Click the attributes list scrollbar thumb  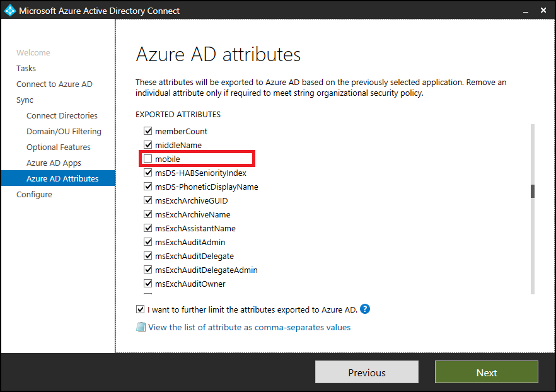pos(531,190)
